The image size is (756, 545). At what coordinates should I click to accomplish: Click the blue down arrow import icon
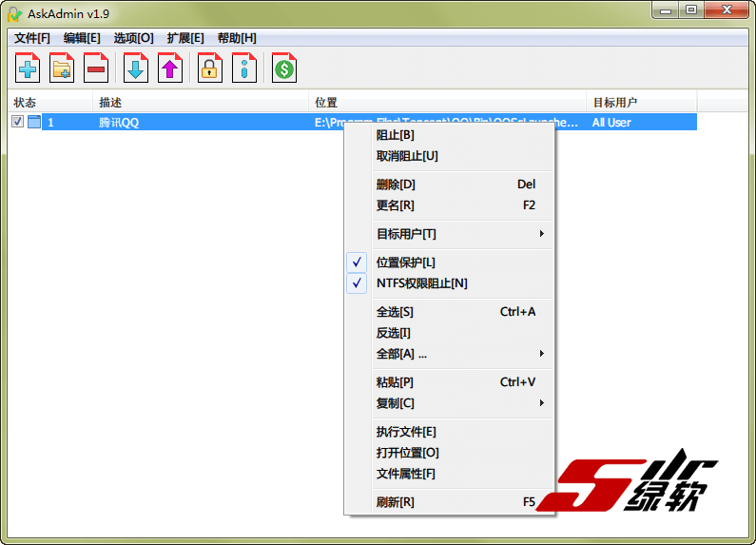[x=136, y=68]
